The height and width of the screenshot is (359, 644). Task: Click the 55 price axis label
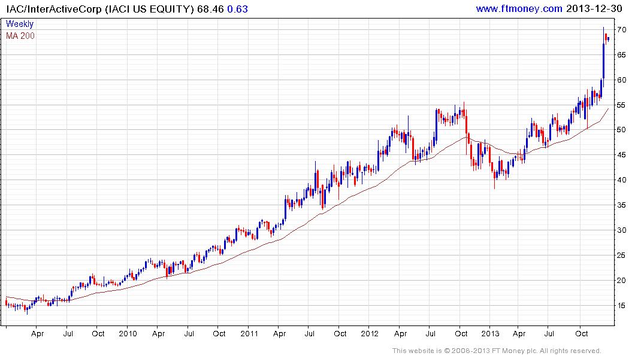[x=621, y=105]
